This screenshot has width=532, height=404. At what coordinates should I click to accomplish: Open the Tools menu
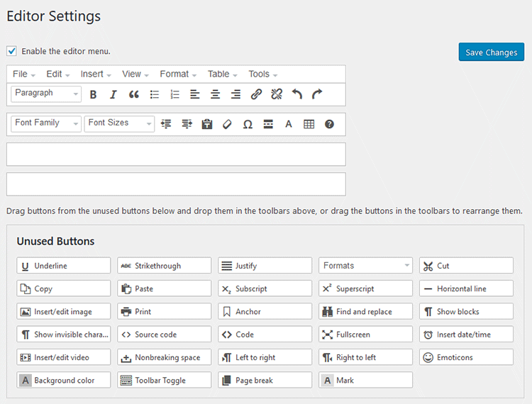[x=263, y=74]
